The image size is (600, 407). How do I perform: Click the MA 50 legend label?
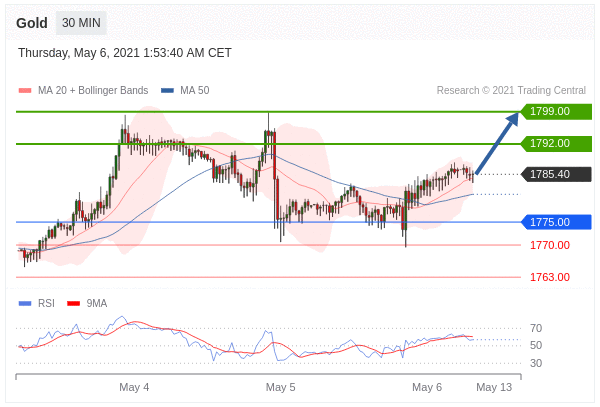click(195, 90)
